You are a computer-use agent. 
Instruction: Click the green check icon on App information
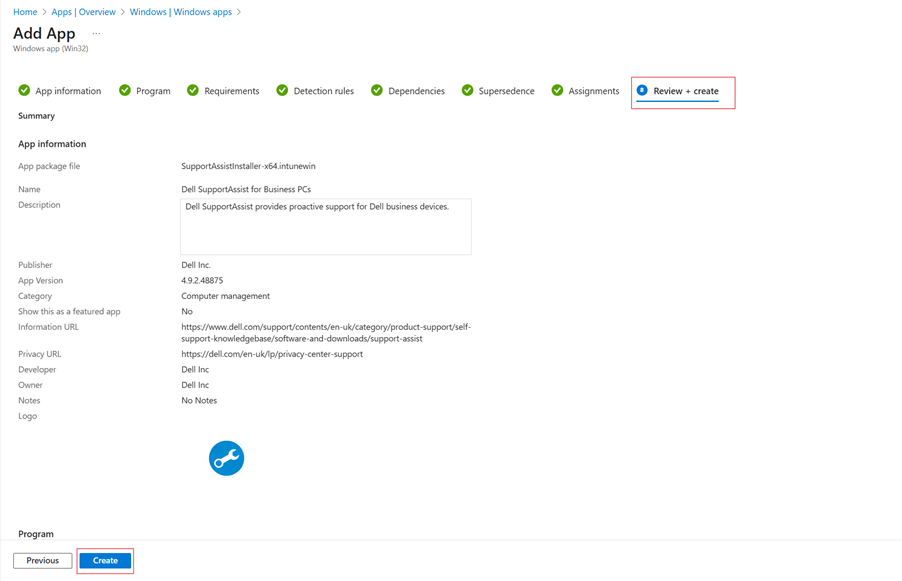click(x=23, y=90)
